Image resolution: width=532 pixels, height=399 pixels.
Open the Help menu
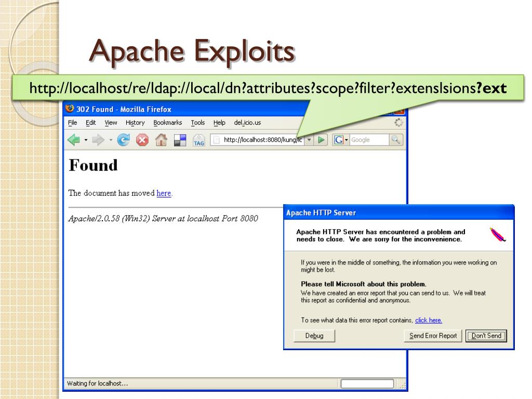(219, 123)
